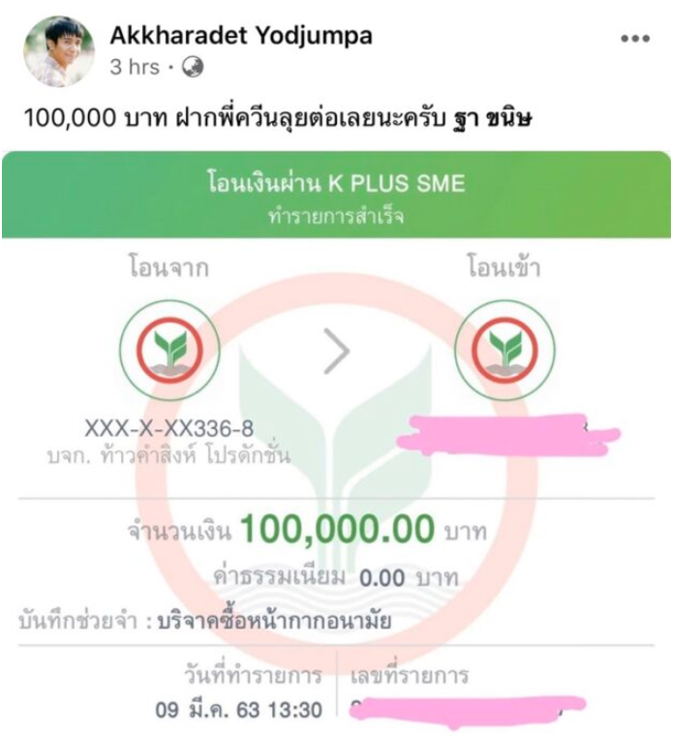Click the memo text บริจาคซื้อหน้ากากอนามัย
The image size is (700, 744).
point(274,620)
